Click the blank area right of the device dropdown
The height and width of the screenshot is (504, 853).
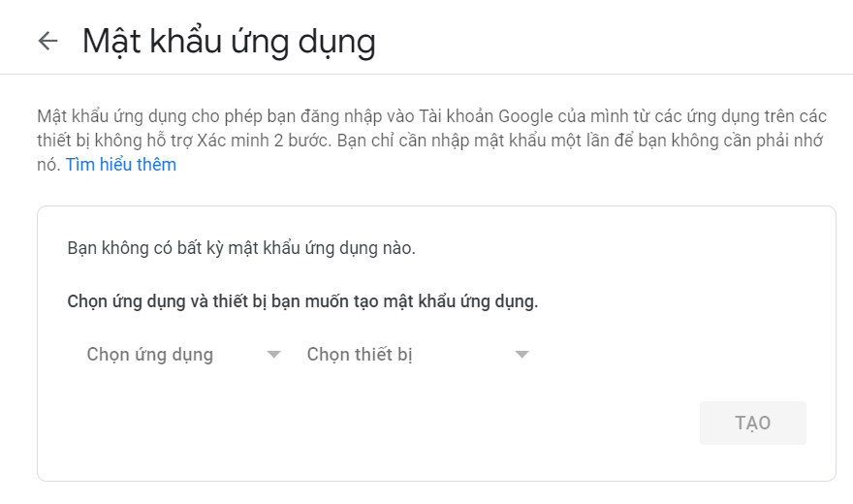(x=679, y=355)
